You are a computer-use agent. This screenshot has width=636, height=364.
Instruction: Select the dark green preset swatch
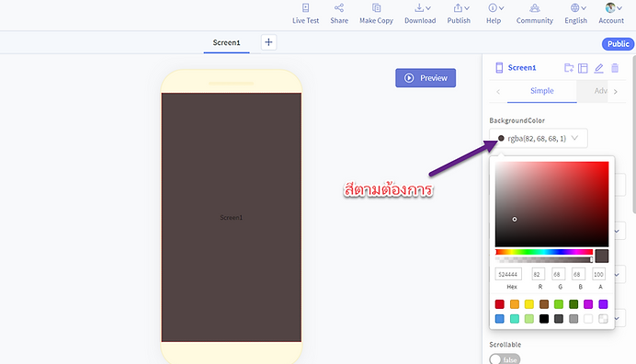point(574,304)
